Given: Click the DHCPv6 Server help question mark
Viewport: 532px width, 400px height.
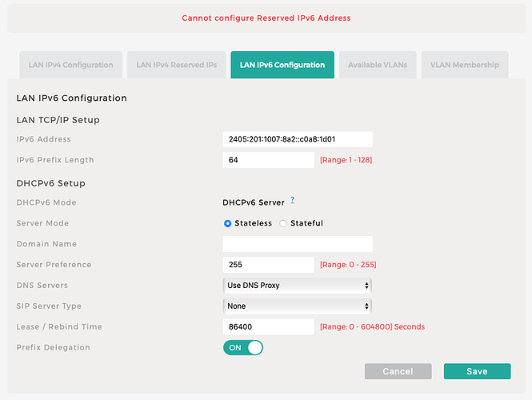Looking at the screenshot, I should coord(293,201).
